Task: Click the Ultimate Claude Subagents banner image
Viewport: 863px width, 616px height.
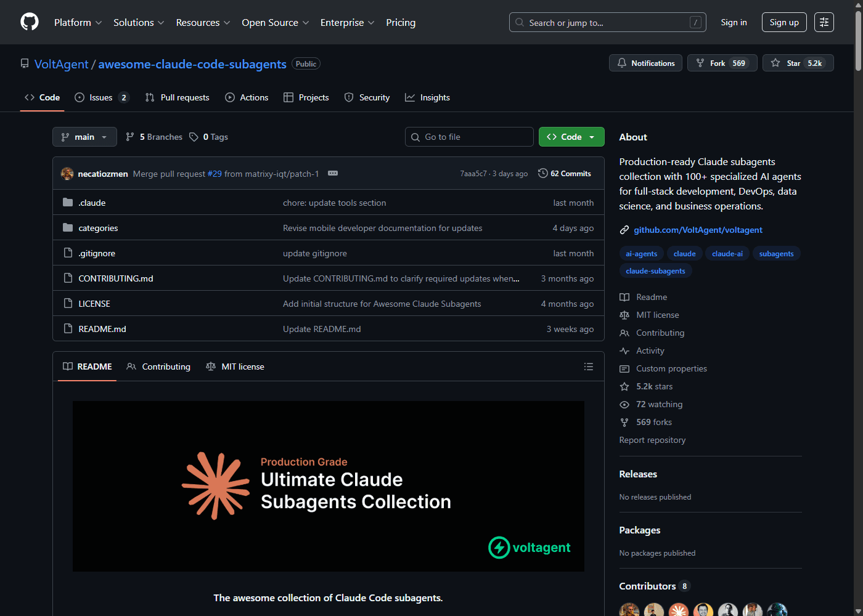Action: (x=329, y=487)
